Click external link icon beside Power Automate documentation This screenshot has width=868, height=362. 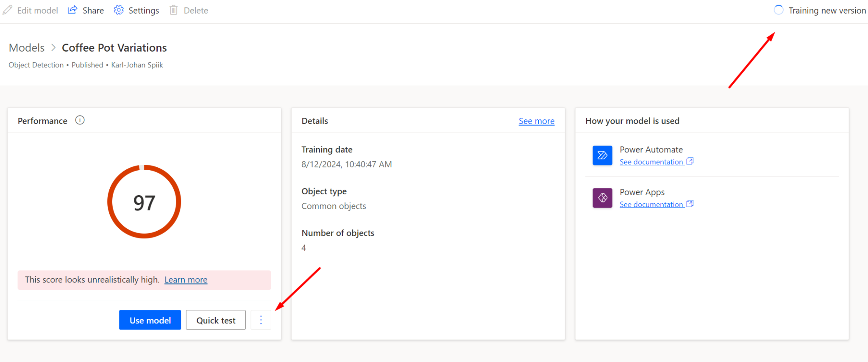pyautogui.click(x=690, y=161)
